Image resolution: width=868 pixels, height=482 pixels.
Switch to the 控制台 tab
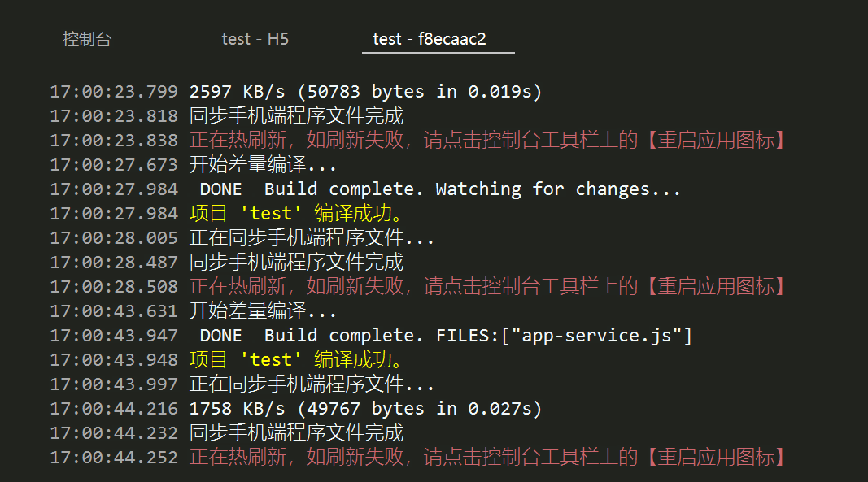click(87, 39)
